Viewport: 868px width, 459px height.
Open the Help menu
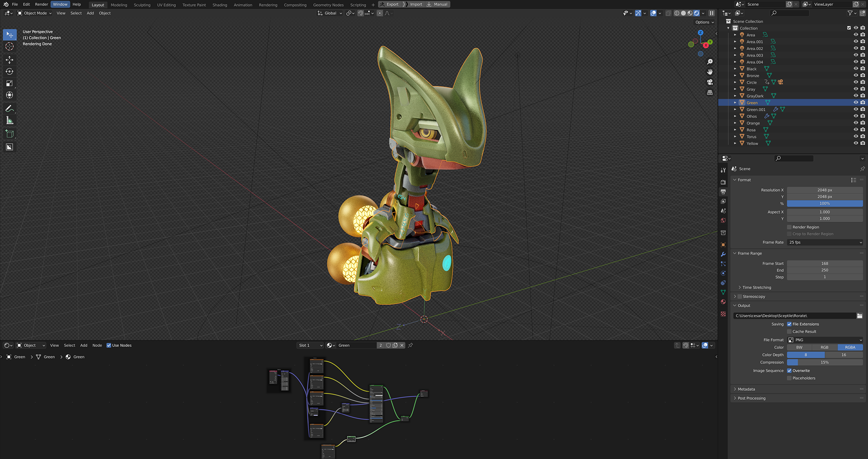coord(77,5)
